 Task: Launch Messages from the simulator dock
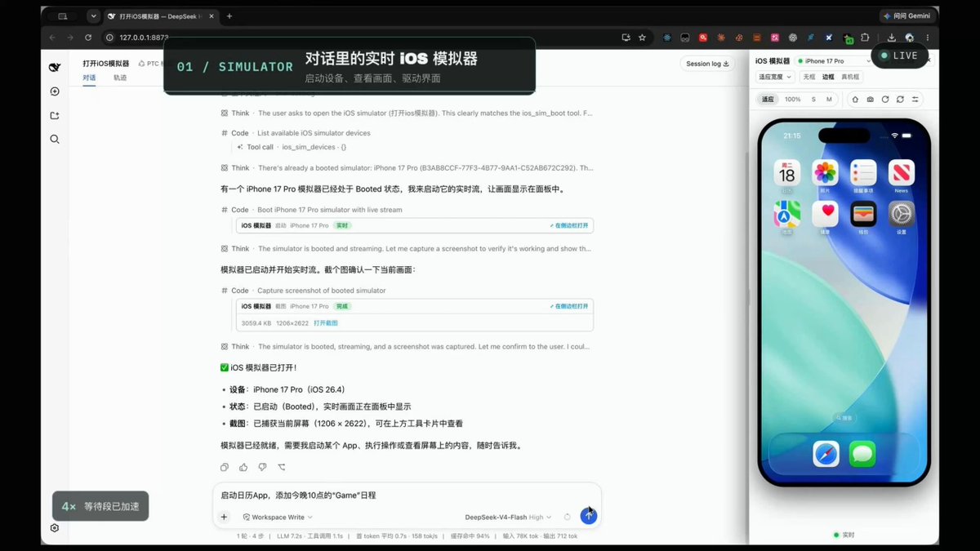[x=862, y=454]
